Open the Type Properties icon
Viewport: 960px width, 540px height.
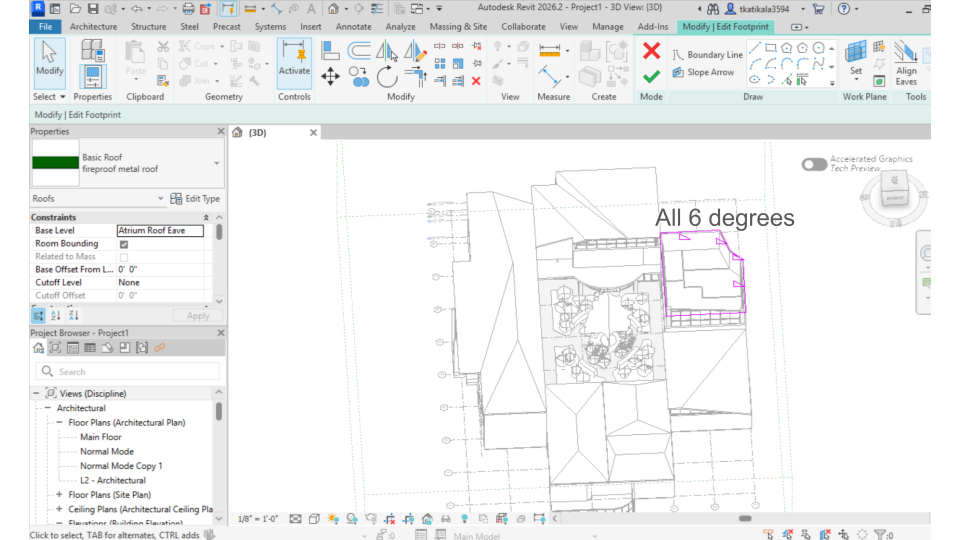coord(92,50)
